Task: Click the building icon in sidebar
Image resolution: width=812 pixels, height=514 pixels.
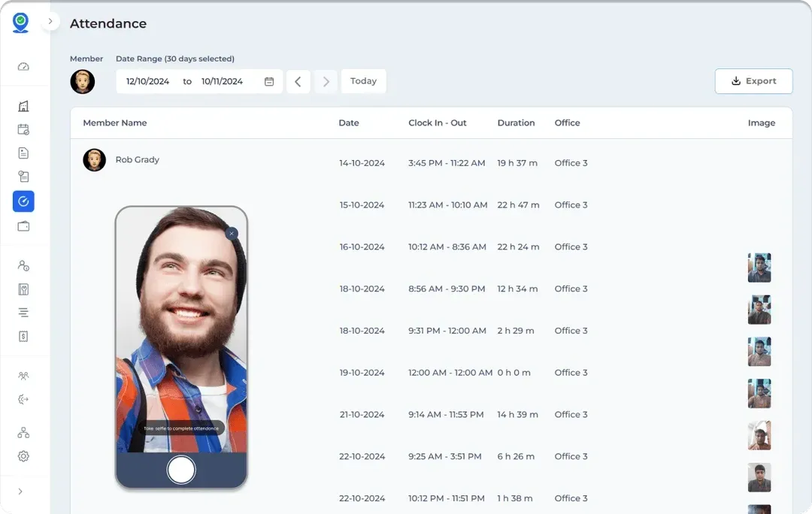Action: click(x=23, y=106)
